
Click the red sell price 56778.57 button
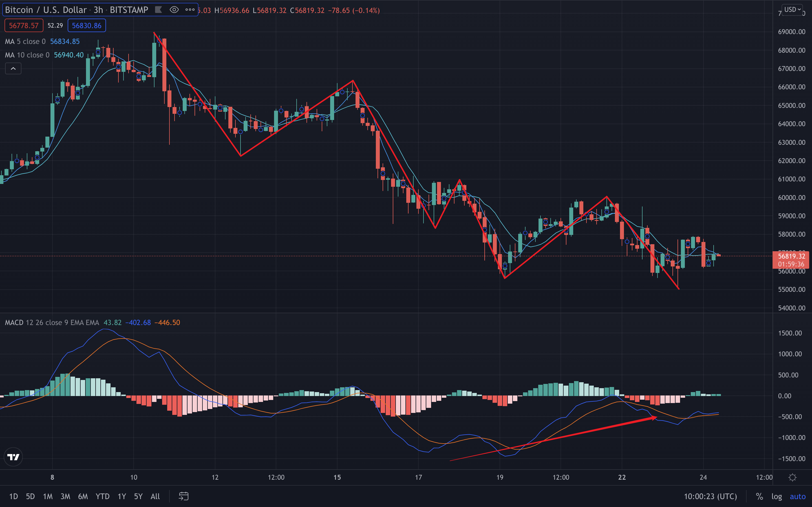tap(24, 25)
